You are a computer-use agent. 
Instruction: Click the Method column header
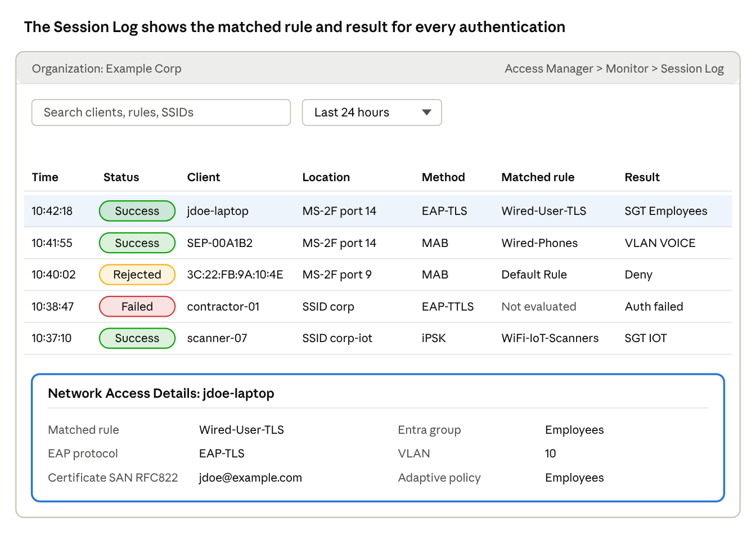(x=443, y=177)
